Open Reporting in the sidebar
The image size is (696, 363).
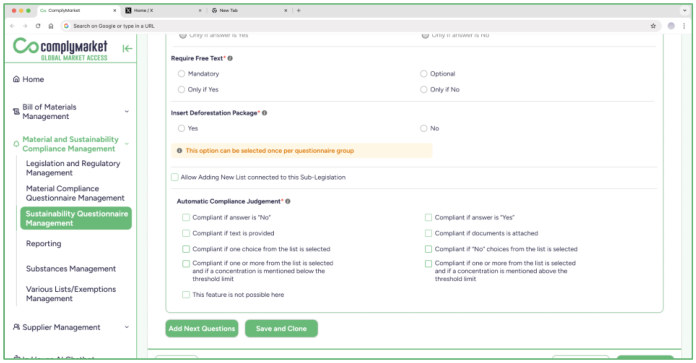click(x=44, y=244)
